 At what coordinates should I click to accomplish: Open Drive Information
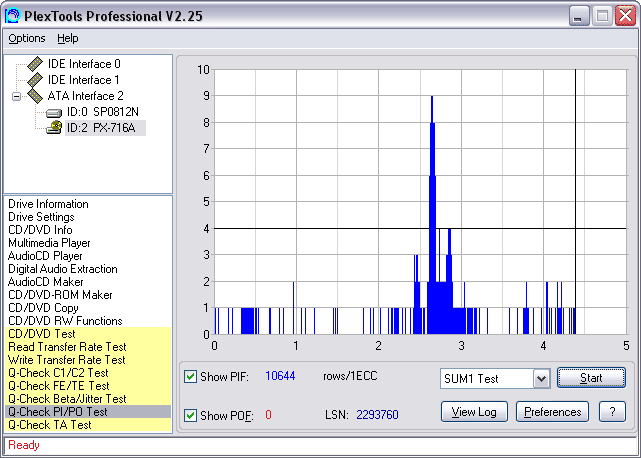click(48, 204)
